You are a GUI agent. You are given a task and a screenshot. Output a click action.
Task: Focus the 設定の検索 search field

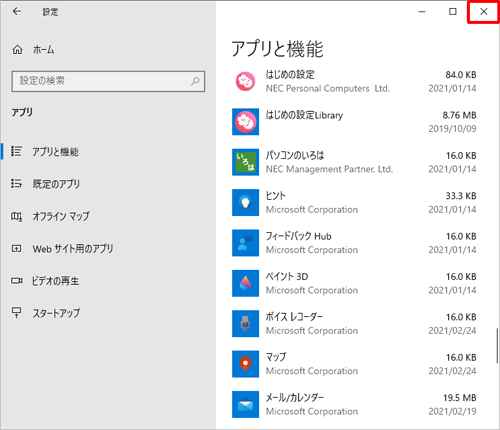point(108,81)
